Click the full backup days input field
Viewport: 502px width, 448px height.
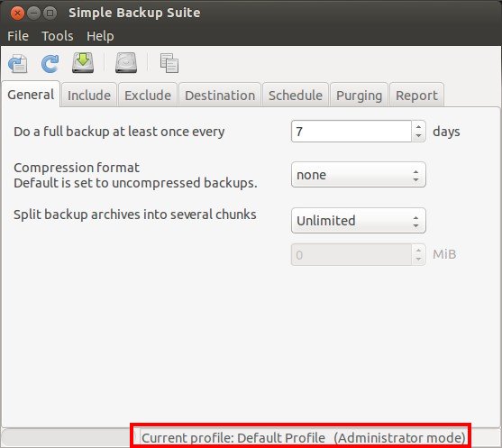tap(351, 132)
